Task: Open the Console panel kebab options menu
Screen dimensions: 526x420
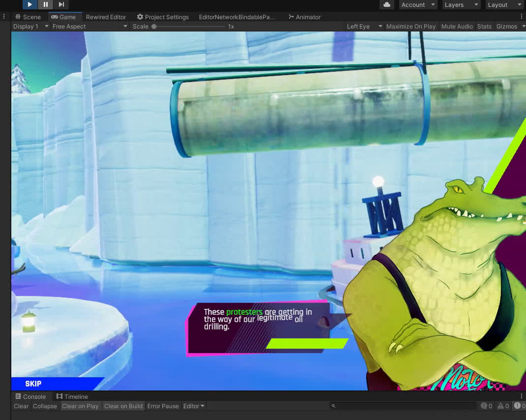Action: pyautogui.click(x=522, y=396)
